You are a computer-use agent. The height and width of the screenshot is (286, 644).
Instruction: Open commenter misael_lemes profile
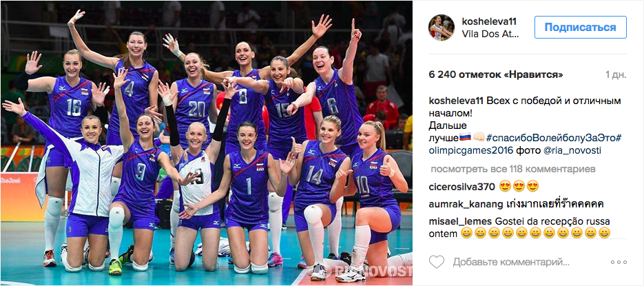pyautogui.click(x=460, y=221)
